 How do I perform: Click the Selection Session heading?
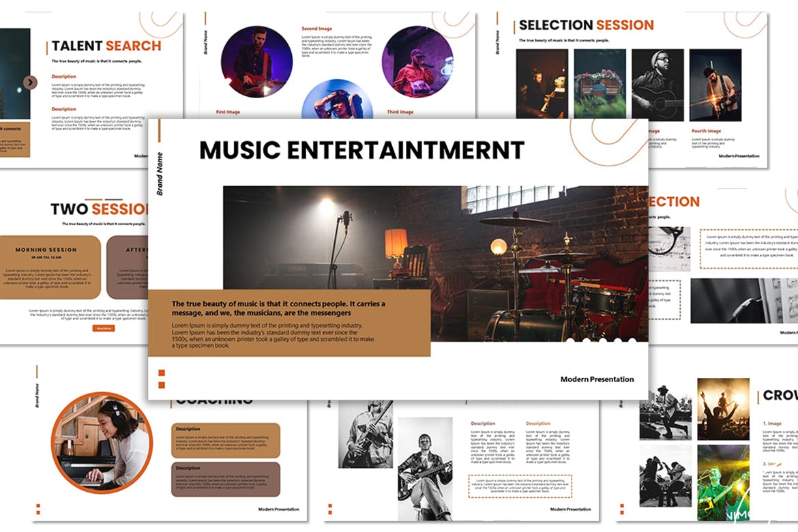(586, 25)
